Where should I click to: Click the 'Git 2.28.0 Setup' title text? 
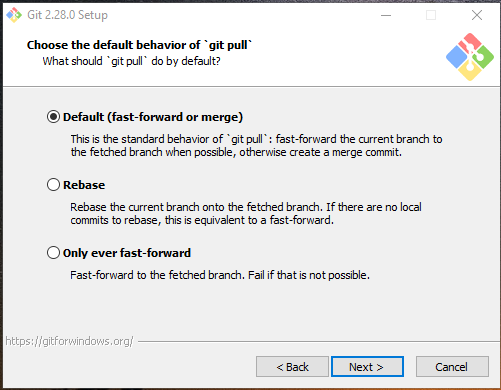[67, 15]
